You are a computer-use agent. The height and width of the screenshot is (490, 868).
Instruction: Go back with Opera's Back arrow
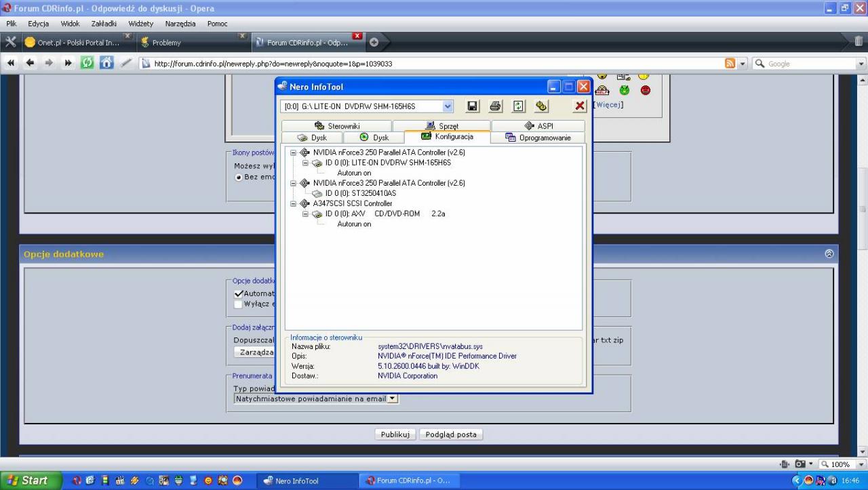point(31,63)
